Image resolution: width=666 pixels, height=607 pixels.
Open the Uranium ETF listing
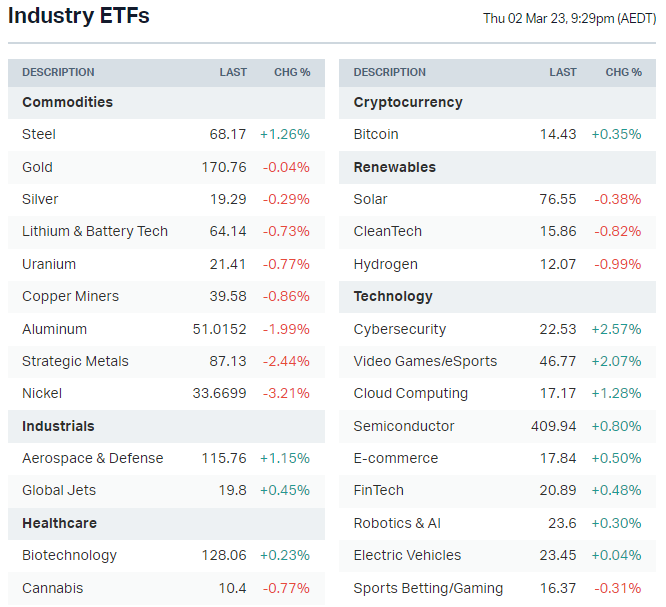49,264
